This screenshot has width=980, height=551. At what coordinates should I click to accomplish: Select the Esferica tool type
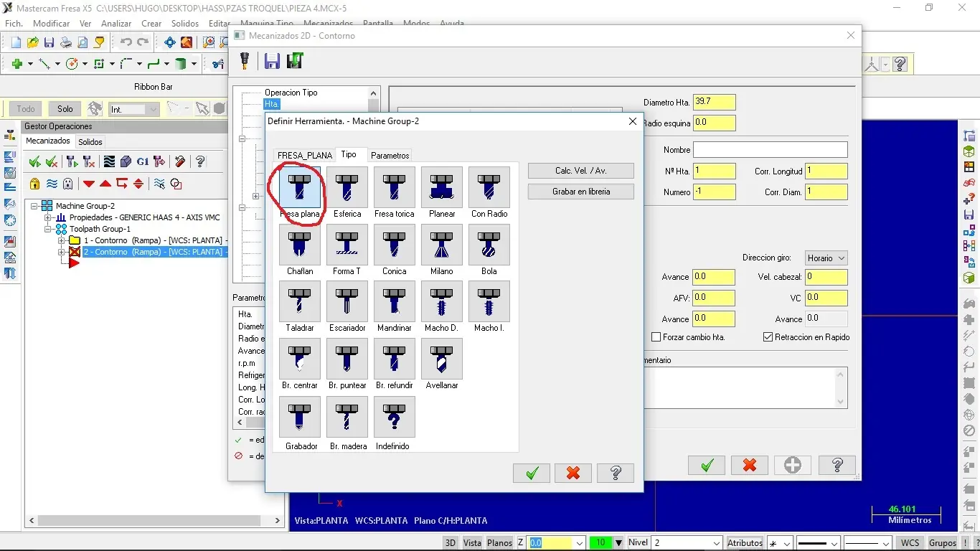[x=347, y=187]
